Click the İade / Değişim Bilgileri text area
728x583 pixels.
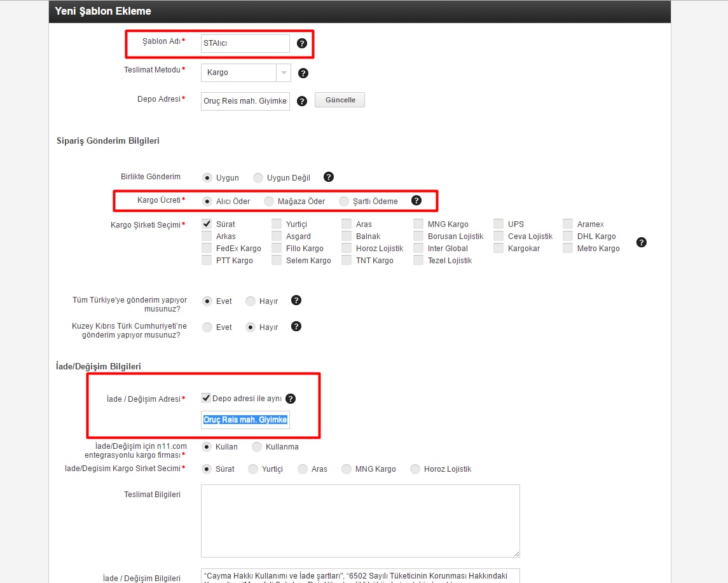point(361,576)
